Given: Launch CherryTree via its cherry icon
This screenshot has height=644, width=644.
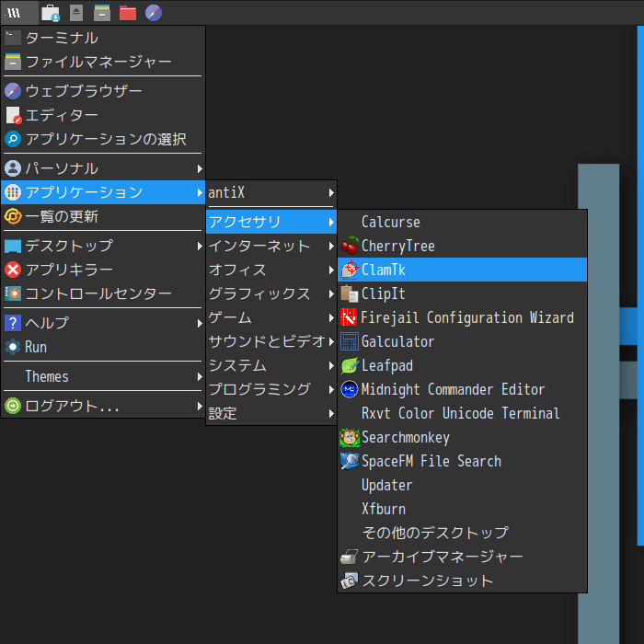Looking at the screenshot, I should click(350, 246).
